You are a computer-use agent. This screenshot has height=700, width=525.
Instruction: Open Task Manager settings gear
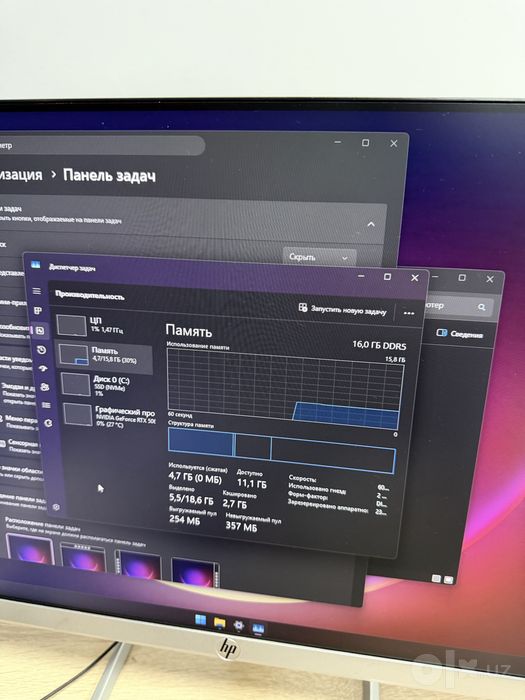[x=56, y=507]
